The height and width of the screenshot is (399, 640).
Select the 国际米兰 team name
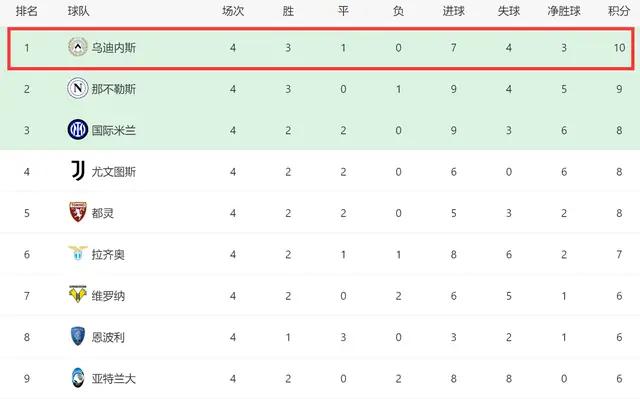pos(113,131)
